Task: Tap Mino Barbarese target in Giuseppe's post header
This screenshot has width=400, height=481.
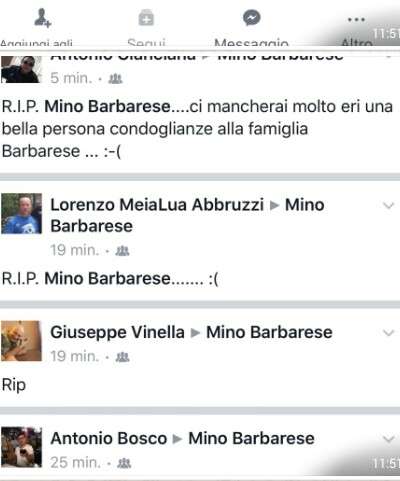Action: pos(269,332)
